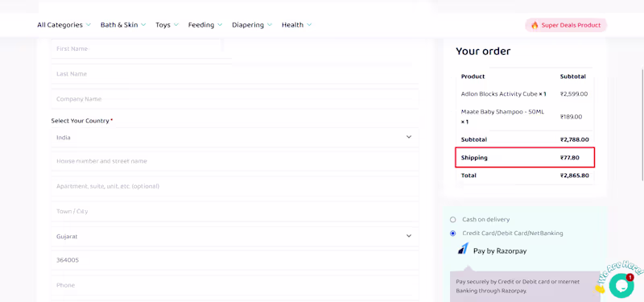
Task: Open the live chat bubble icon
Action: click(621, 285)
